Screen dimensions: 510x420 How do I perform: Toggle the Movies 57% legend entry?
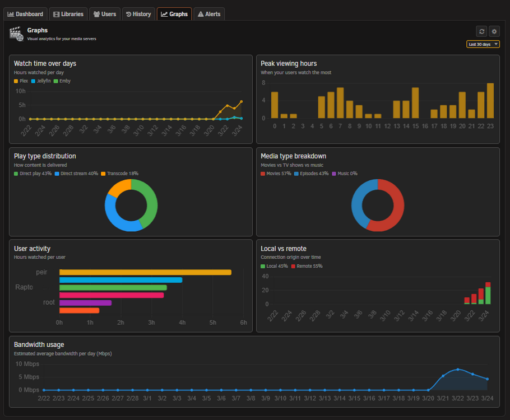(x=276, y=174)
